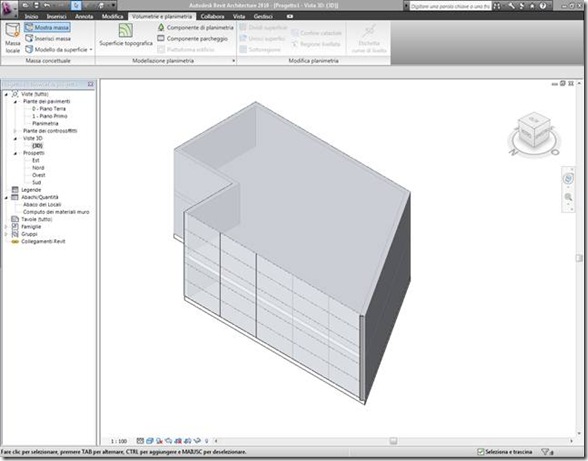Click the Save icon in quick access toolbar

tap(36, 5)
